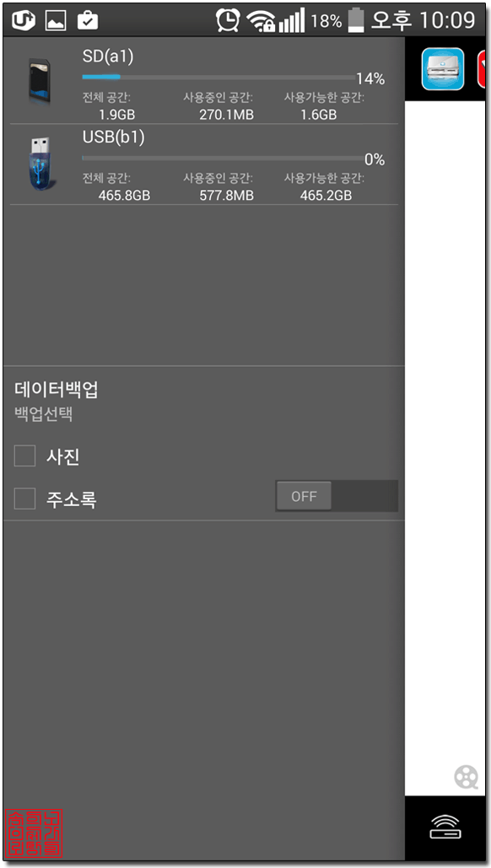491x868 pixels.
Task: Tap the wireless drive icon at bottom
Action: 446,827
